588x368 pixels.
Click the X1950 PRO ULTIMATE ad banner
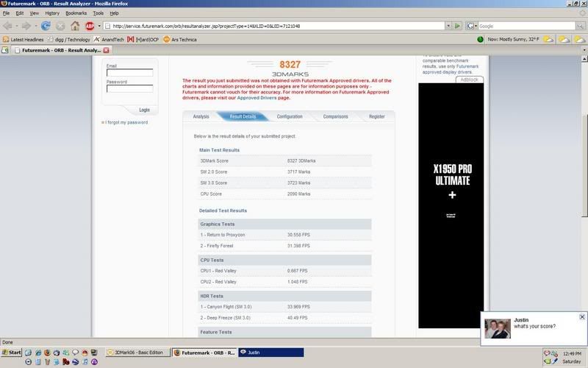[451, 205]
